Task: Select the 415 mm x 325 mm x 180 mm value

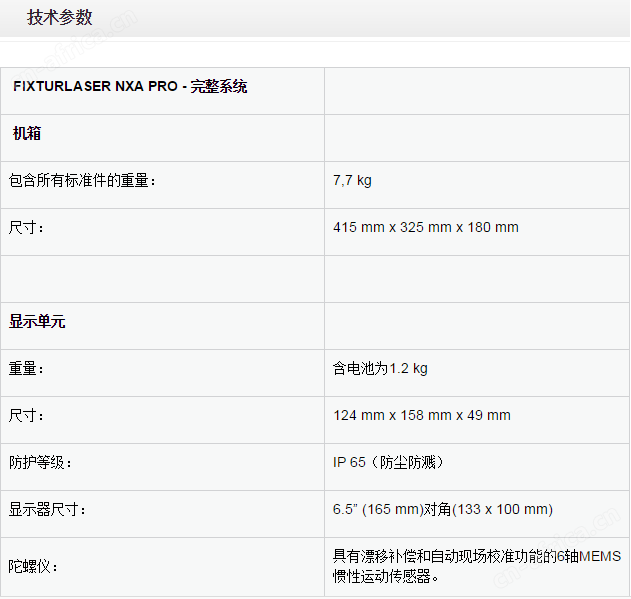Action: 426,227
